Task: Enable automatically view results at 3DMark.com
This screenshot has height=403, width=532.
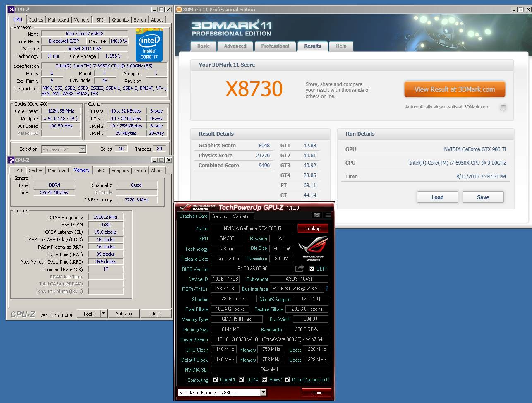Action: (503, 108)
